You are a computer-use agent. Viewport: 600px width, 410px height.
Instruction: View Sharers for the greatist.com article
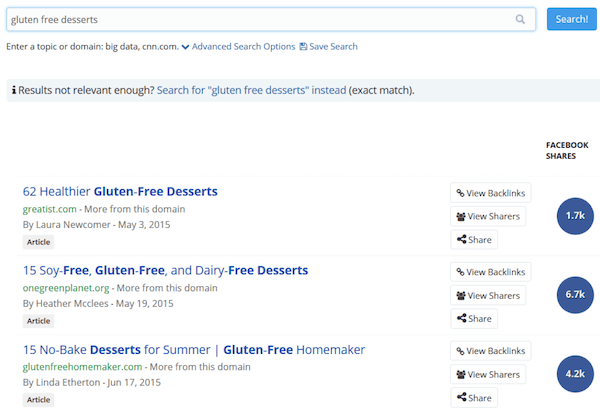[488, 216]
